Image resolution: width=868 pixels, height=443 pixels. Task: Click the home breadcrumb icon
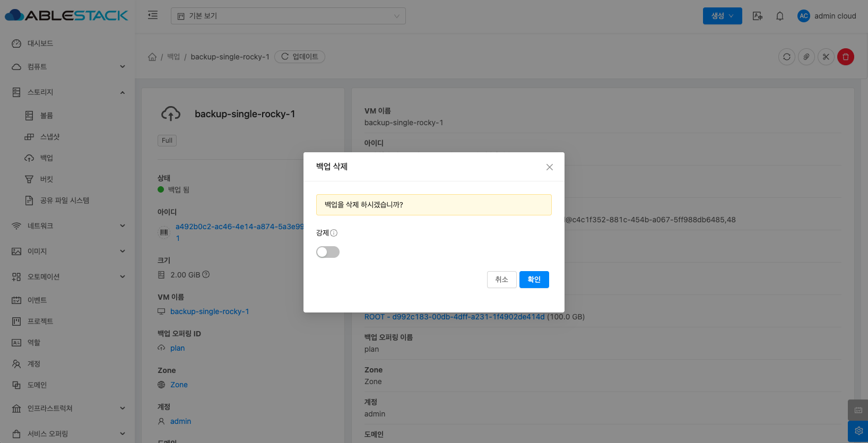tap(152, 57)
